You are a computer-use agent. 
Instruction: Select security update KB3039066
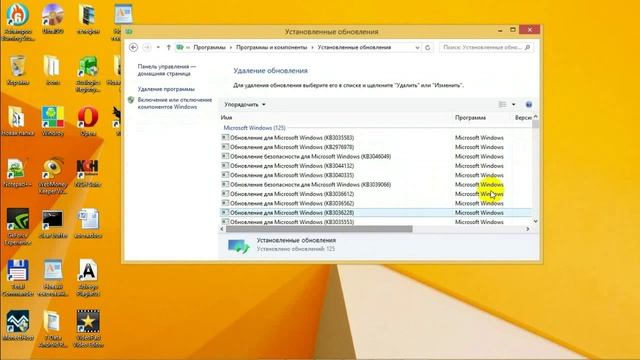[376, 184]
